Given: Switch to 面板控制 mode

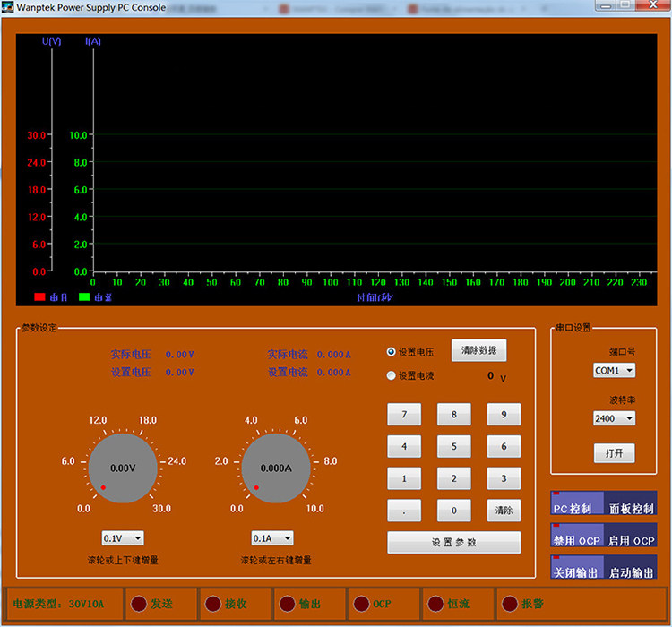Looking at the screenshot, I should 631,502.
